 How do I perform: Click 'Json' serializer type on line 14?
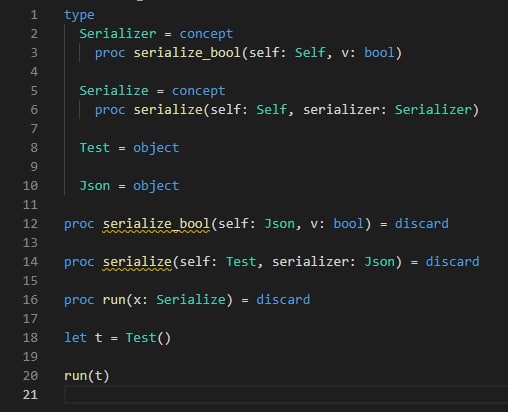click(x=379, y=262)
